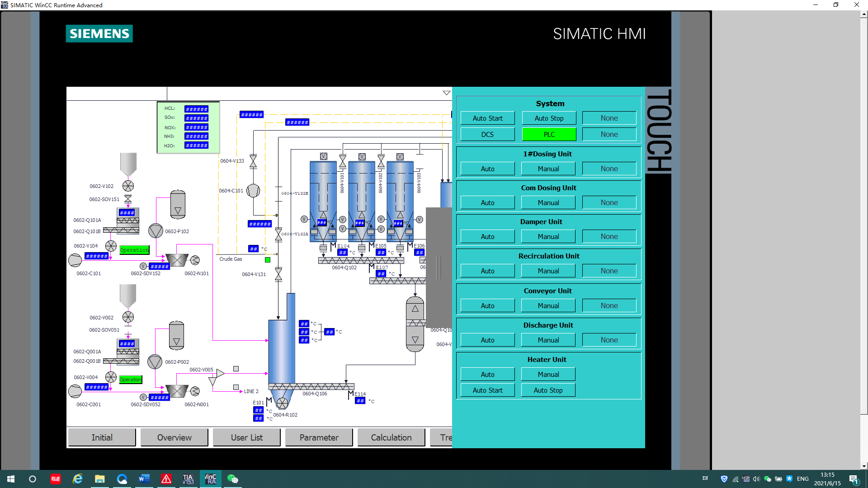The height and width of the screenshot is (488, 868).
Task: Open Windows Start menu
Action: coord(11,479)
